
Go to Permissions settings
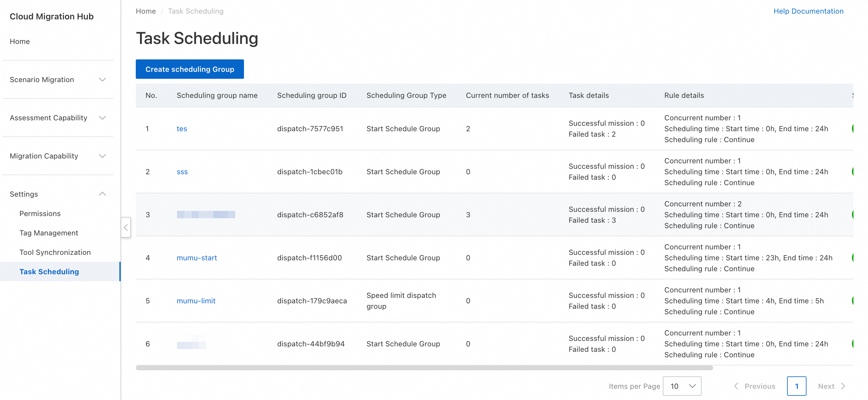click(40, 214)
